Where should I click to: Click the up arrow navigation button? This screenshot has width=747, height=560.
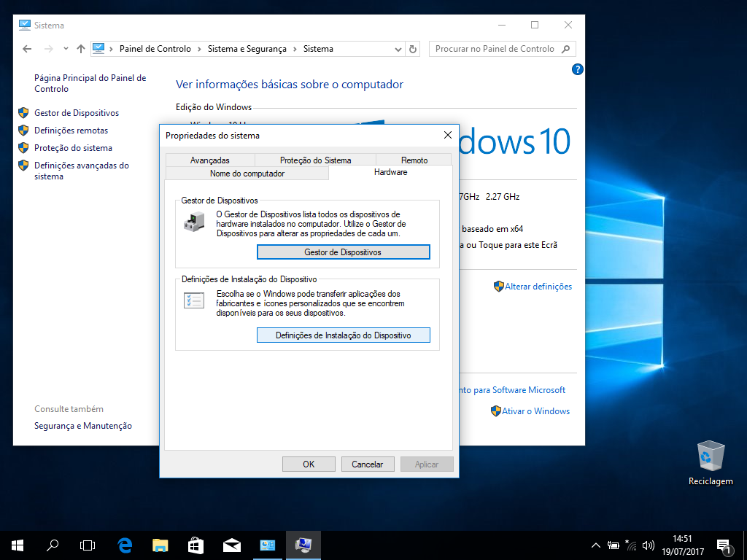[x=81, y=49]
